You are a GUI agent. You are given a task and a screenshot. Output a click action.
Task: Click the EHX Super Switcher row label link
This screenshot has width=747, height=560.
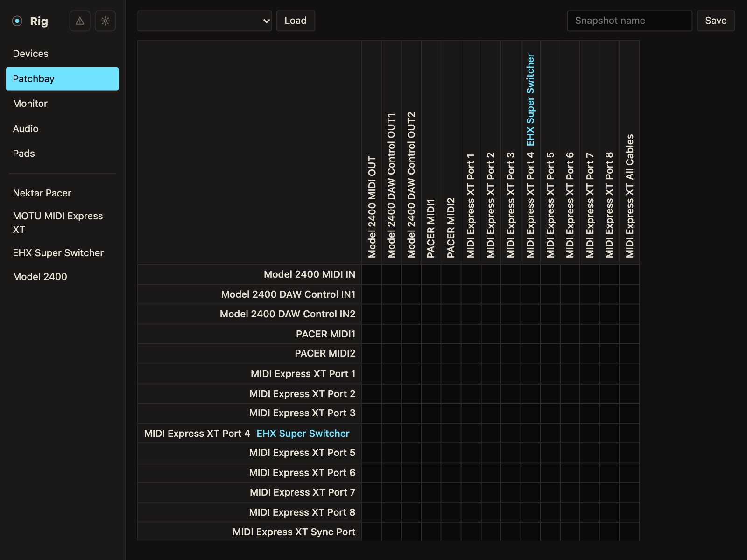pos(303,434)
